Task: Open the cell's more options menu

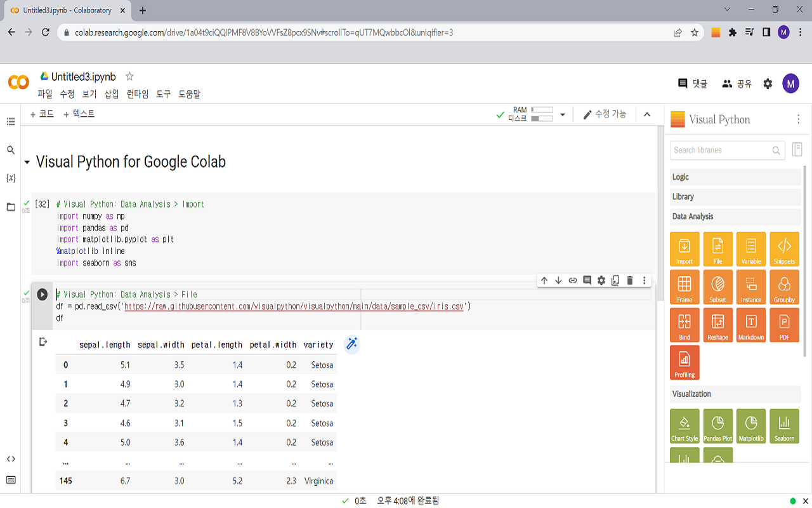Action: click(645, 281)
